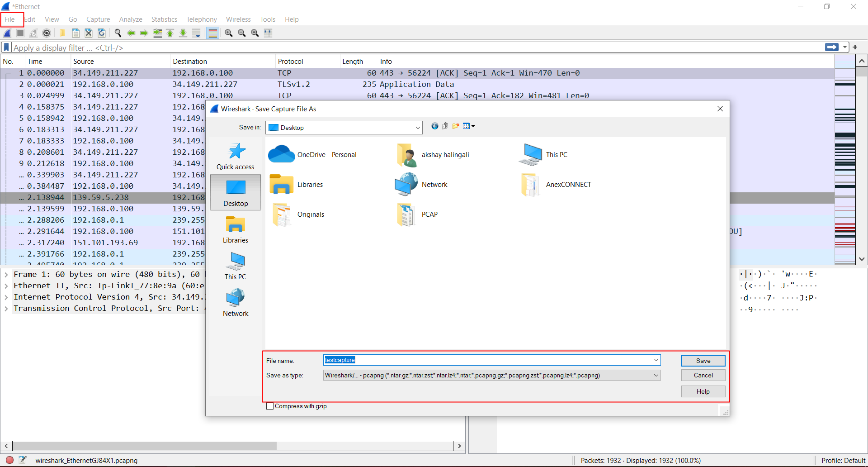Image resolution: width=868 pixels, height=467 pixels.
Task: Open the Statistics menu
Action: 164,19
